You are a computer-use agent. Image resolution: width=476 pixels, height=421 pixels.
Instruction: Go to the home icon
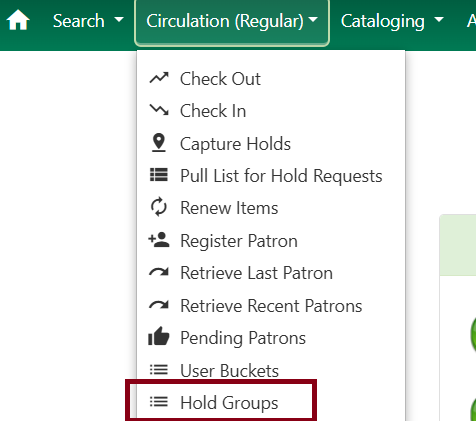(18, 20)
